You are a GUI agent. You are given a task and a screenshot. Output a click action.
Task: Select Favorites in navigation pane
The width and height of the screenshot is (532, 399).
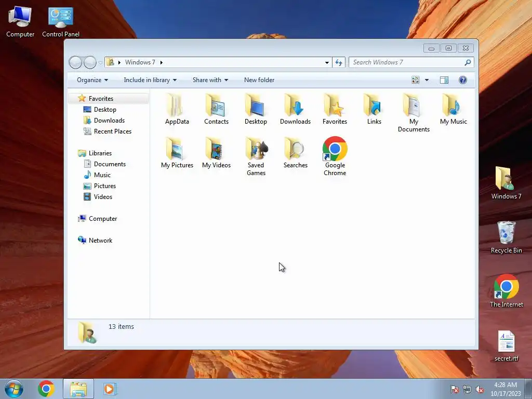(x=101, y=98)
